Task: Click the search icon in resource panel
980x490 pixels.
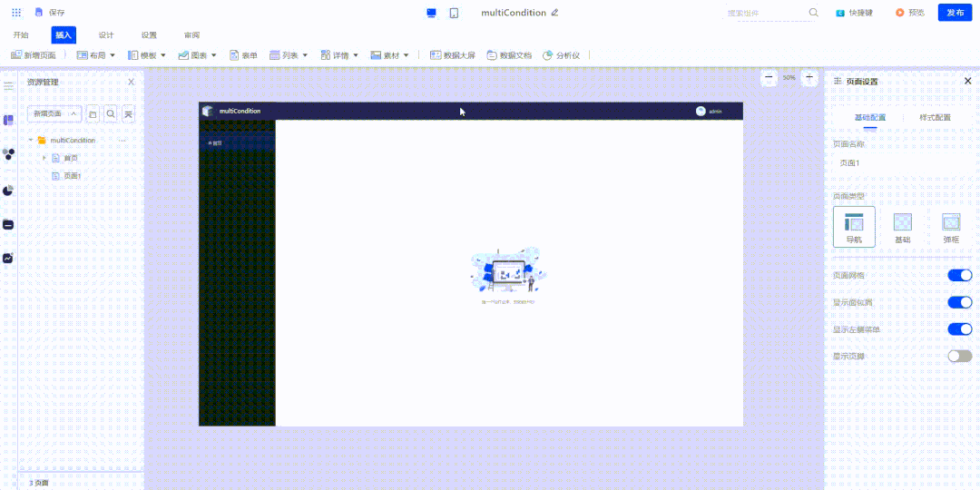Action: [x=111, y=113]
